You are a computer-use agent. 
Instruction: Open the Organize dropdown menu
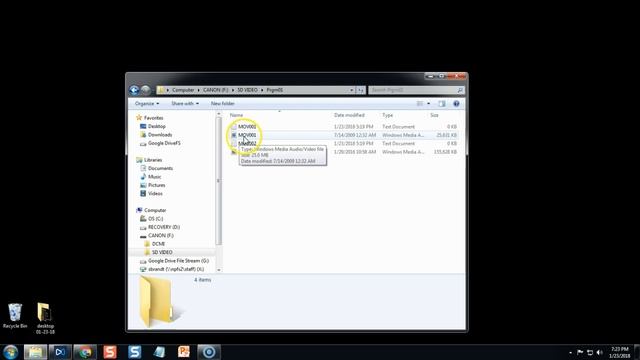[x=147, y=104]
